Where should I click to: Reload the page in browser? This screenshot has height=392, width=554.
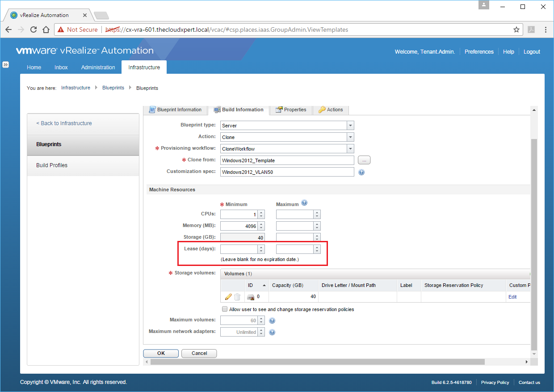pos(34,30)
